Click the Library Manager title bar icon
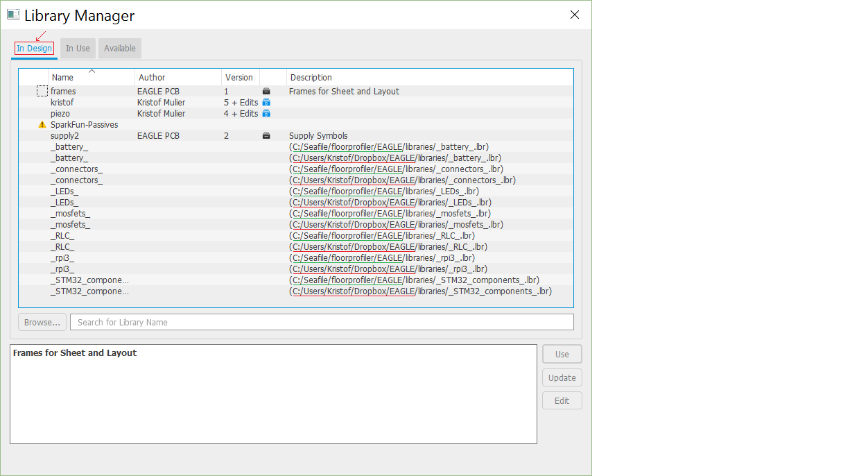 [14, 14]
